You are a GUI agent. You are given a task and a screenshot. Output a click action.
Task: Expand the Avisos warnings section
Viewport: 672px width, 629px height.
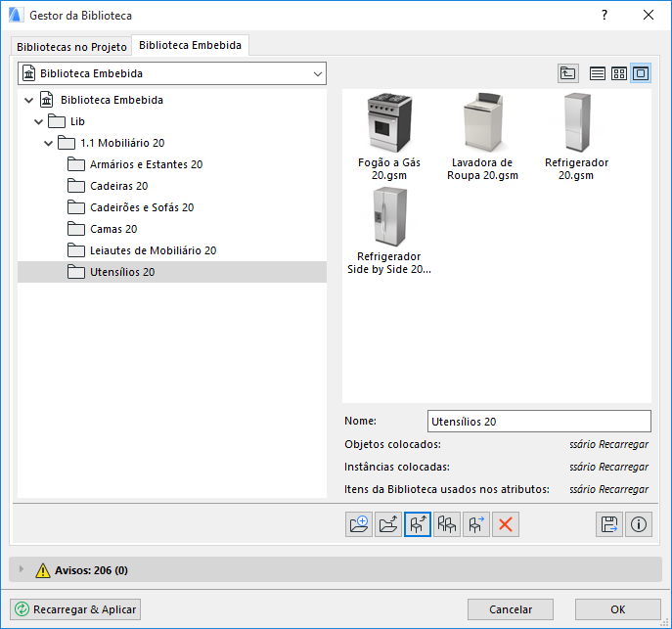click(21, 569)
